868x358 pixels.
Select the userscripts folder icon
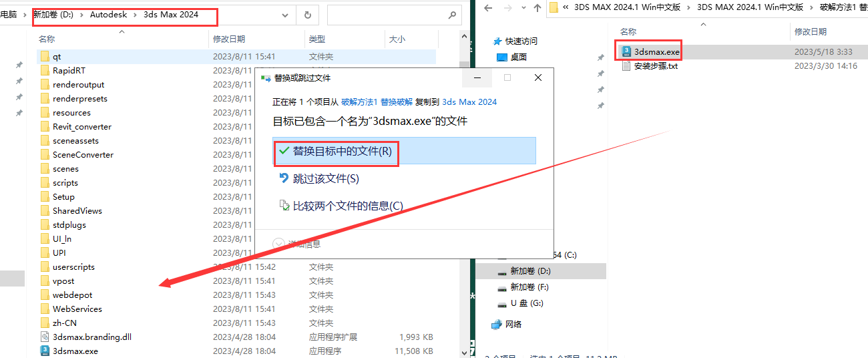(x=45, y=267)
